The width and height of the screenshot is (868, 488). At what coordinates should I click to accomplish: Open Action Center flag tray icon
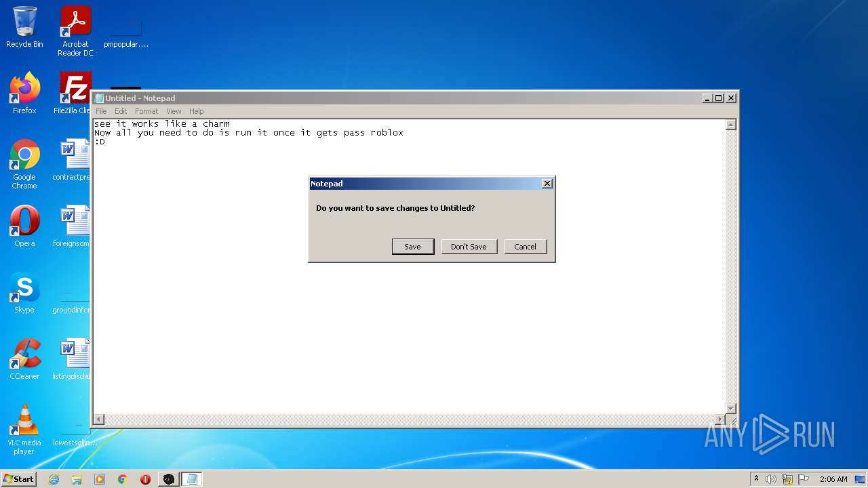pyautogui.click(x=804, y=479)
